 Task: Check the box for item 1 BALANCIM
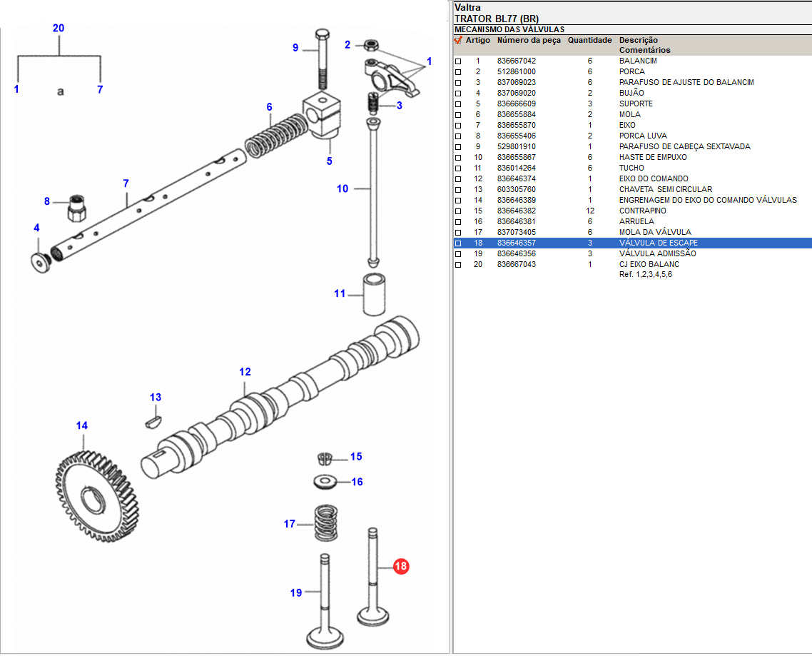pyautogui.click(x=458, y=61)
